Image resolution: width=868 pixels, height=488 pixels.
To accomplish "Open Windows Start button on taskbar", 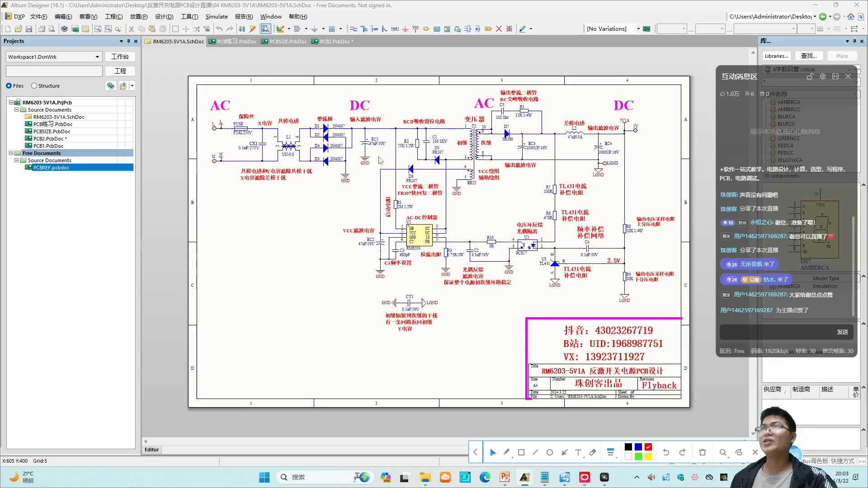I will (x=264, y=477).
